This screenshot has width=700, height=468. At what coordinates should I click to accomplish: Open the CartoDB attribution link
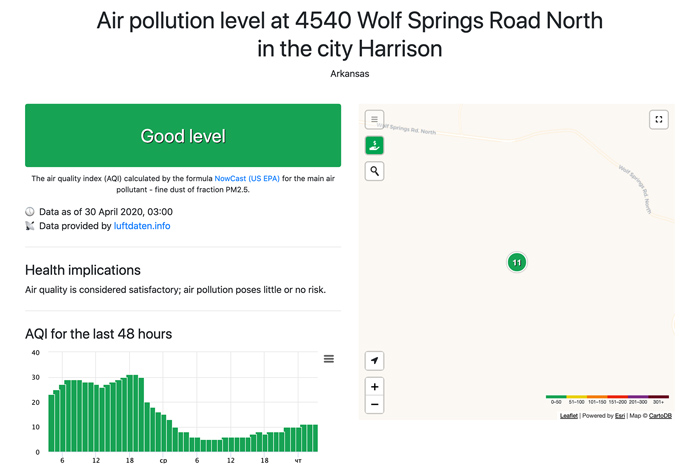pos(660,416)
